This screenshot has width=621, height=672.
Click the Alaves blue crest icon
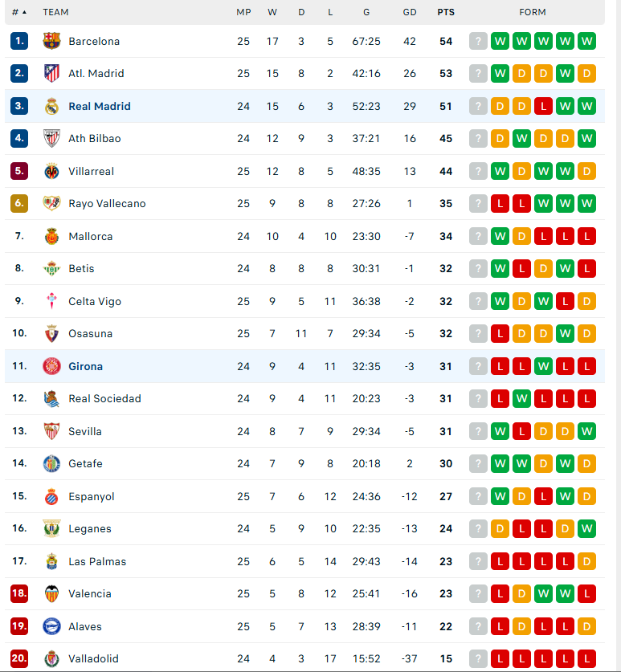coord(51,626)
